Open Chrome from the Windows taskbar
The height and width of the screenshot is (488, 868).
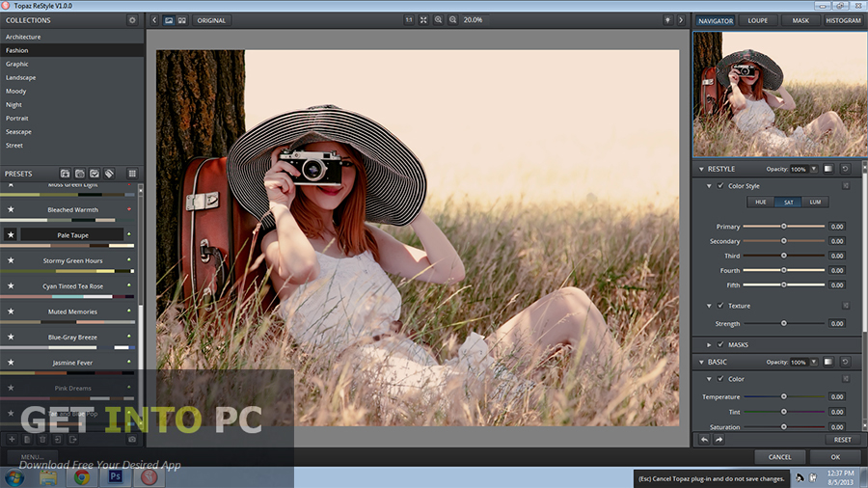[x=82, y=477]
